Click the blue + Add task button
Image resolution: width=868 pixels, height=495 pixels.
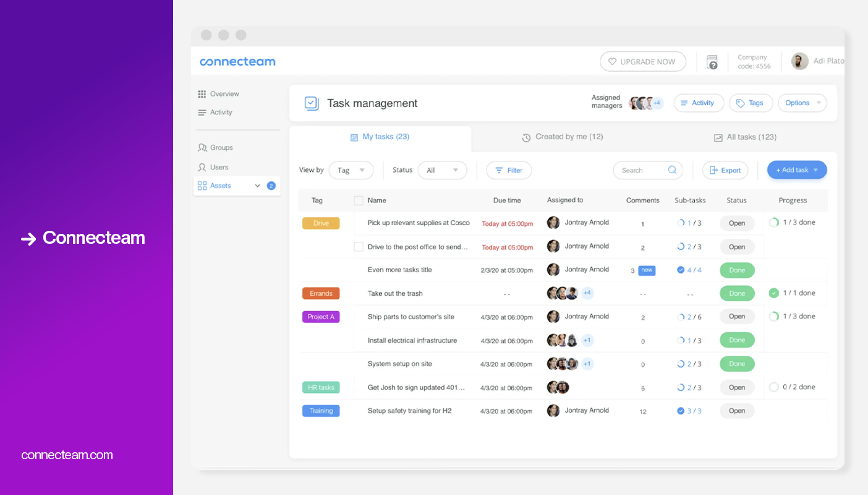click(x=797, y=170)
